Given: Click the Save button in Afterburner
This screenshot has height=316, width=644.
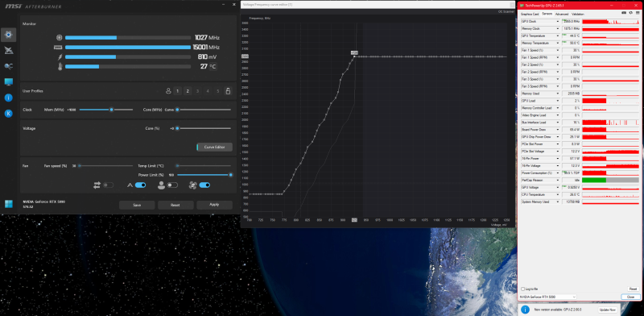Looking at the screenshot, I should [137, 205].
